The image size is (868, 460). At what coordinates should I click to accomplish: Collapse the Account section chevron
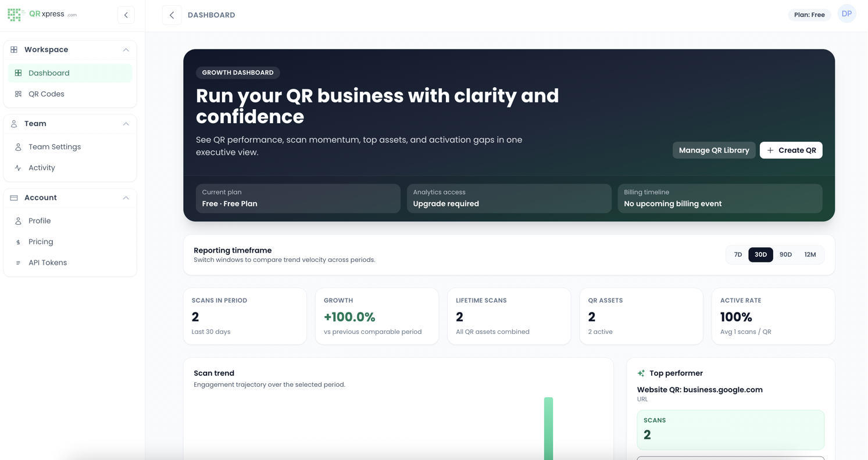click(x=126, y=198)
